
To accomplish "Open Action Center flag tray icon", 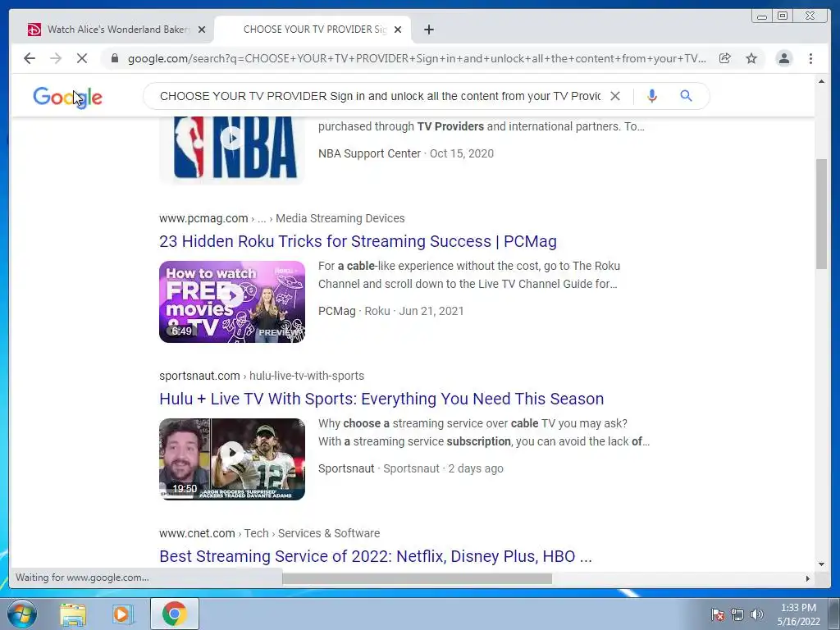I will (x=718, y=614).
